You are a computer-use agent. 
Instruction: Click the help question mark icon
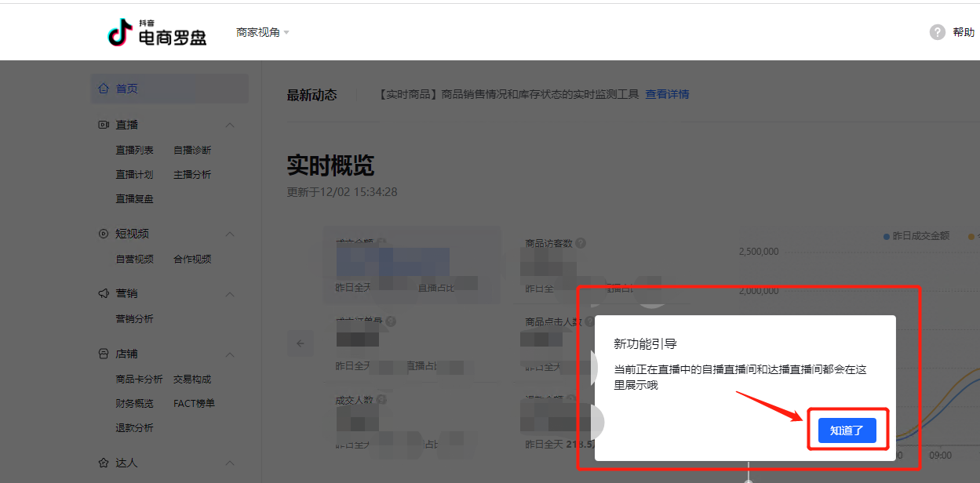[x=937, y=32]
